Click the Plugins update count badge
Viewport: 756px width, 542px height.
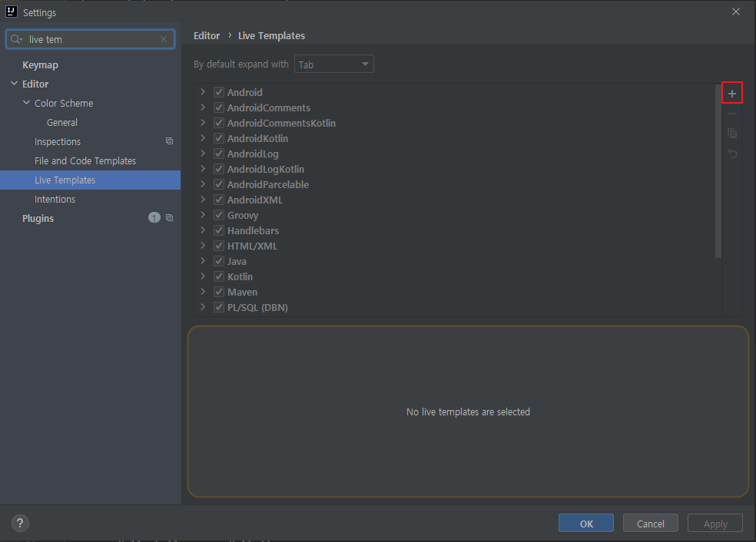(x=154, y=218)
